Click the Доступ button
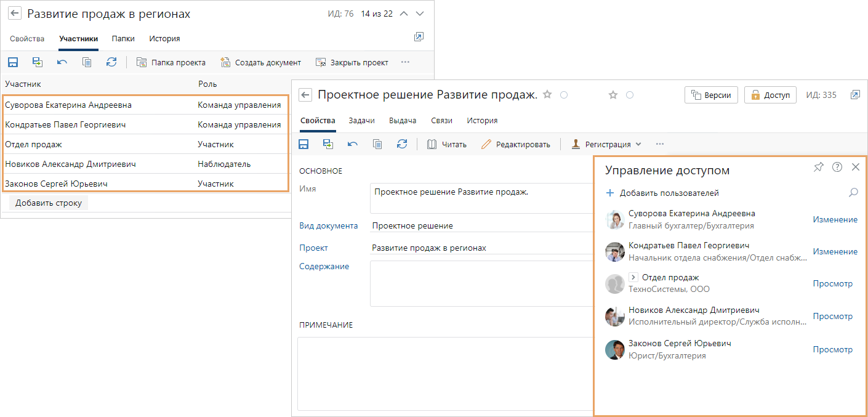 pos(770,95)
